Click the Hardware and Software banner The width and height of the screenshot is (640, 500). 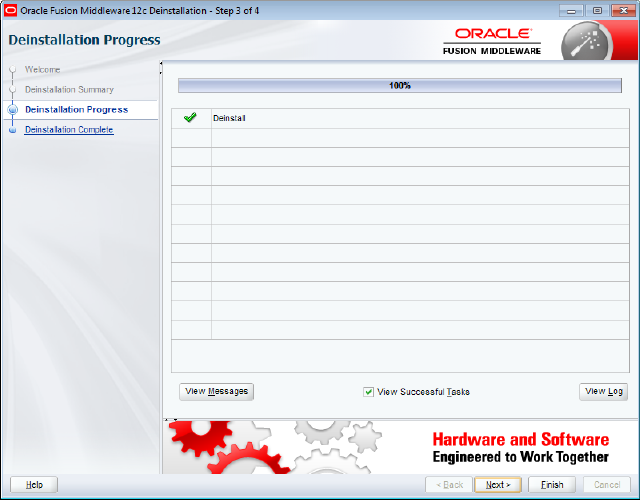pos(400,447)
